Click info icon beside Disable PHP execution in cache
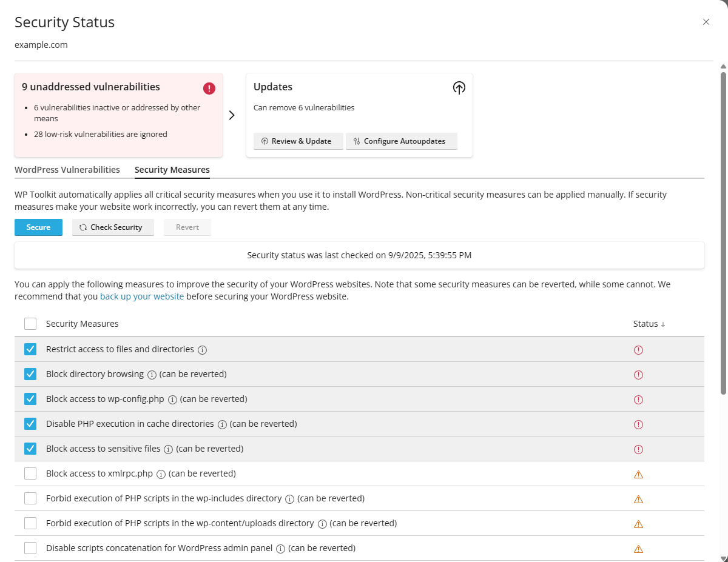728x562 pixels. point(222,424)
